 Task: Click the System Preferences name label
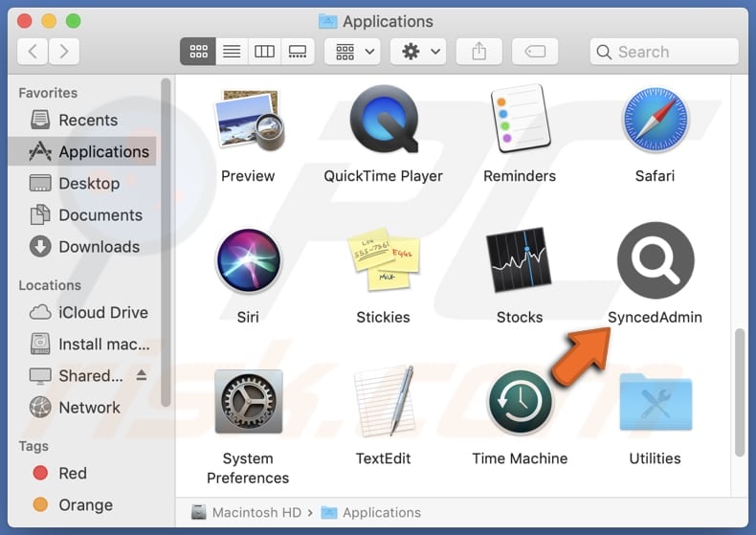(x=248, y=468)
